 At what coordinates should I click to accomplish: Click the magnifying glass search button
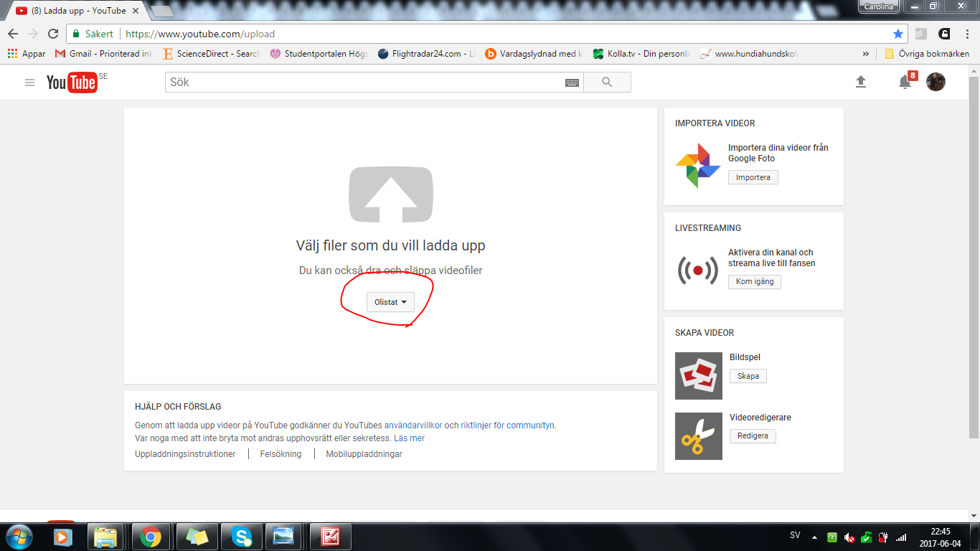(607, 83)
